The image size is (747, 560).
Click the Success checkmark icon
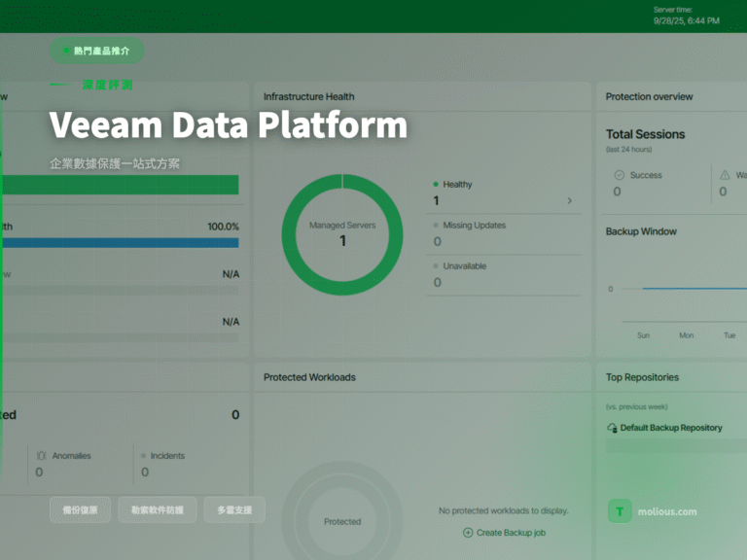620,175
